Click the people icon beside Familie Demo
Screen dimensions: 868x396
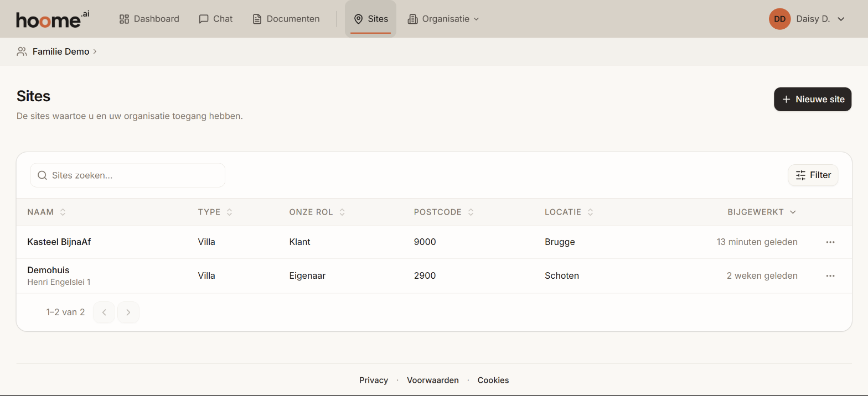[x=22, y=51]
